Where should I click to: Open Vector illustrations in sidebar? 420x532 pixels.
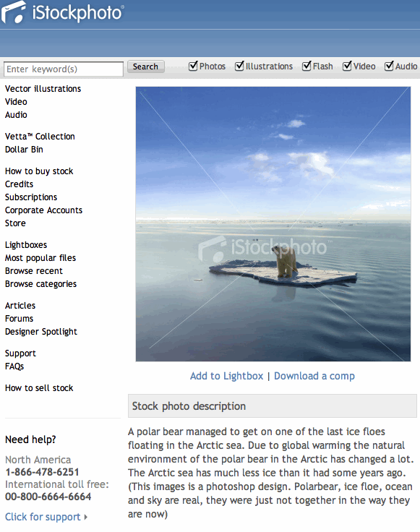[43, 89]
